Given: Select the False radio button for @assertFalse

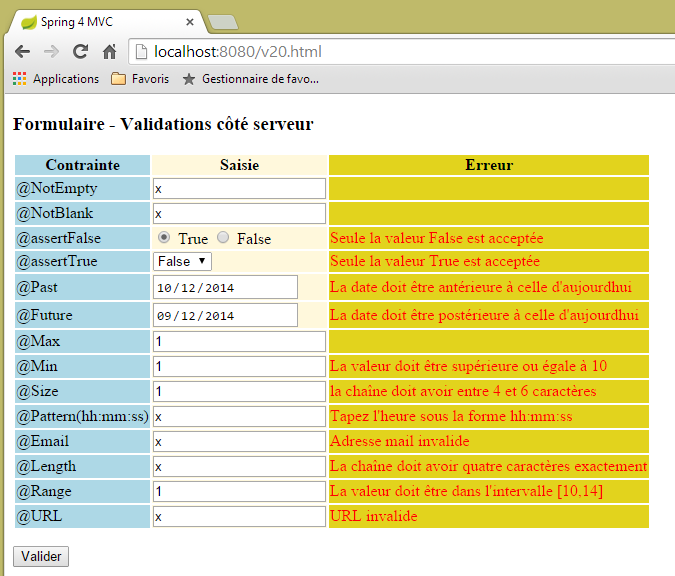Looking at the screenshot, I should [223, 238].
